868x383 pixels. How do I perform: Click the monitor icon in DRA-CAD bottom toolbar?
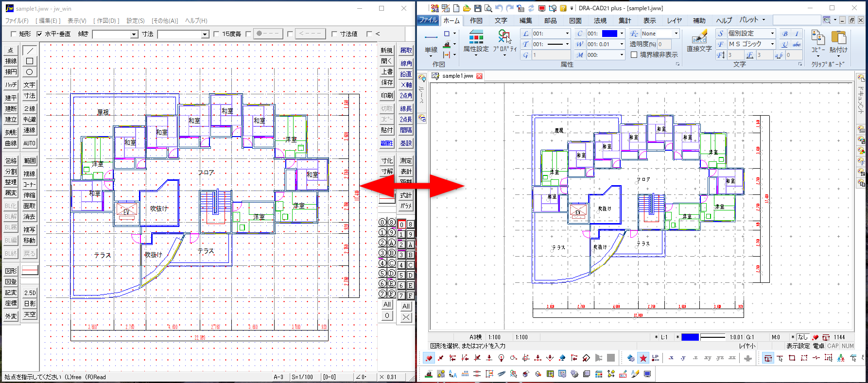click(x=647, y=374)
